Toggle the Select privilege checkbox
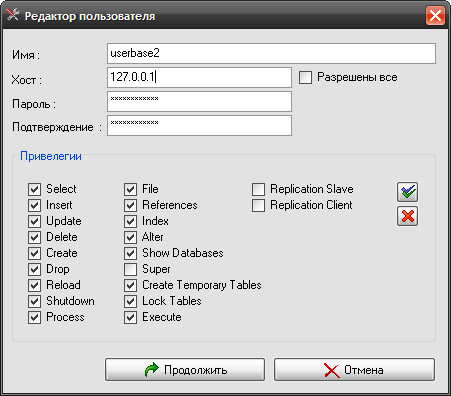The image size is (451, 396). coord(34,189)
